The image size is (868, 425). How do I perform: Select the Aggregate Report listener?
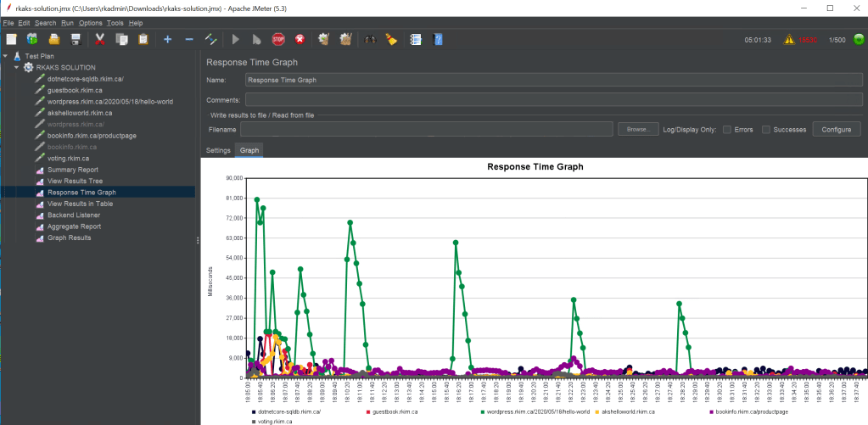(x=74, y=226)
